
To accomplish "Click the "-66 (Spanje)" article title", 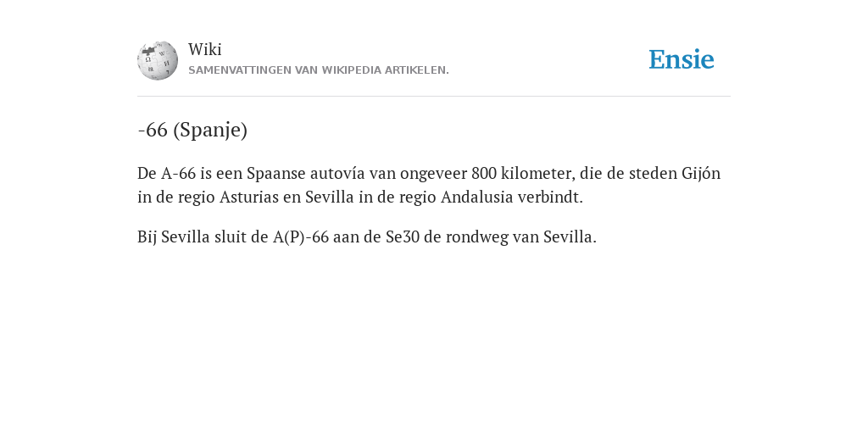I will tap(192, 130).
